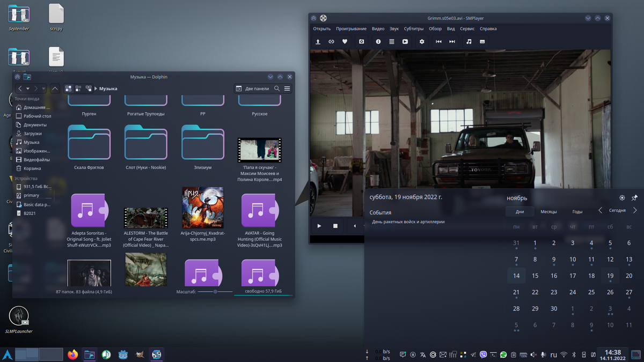Open Dolphin forward history dropdown arrow
The image size is (644, 362).
44,88
